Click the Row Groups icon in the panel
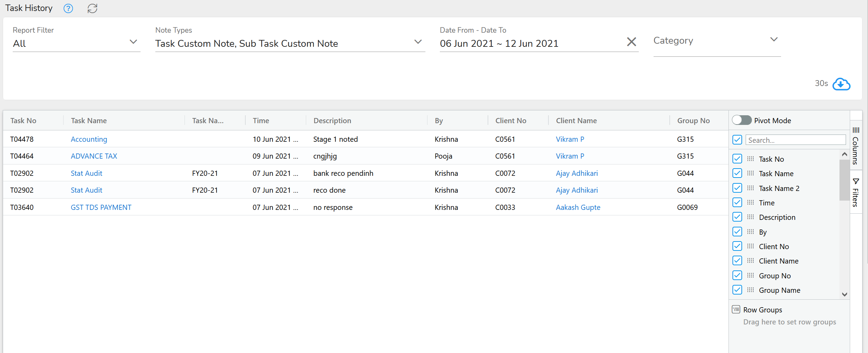868x353 pixels. [x=736, y=309]
